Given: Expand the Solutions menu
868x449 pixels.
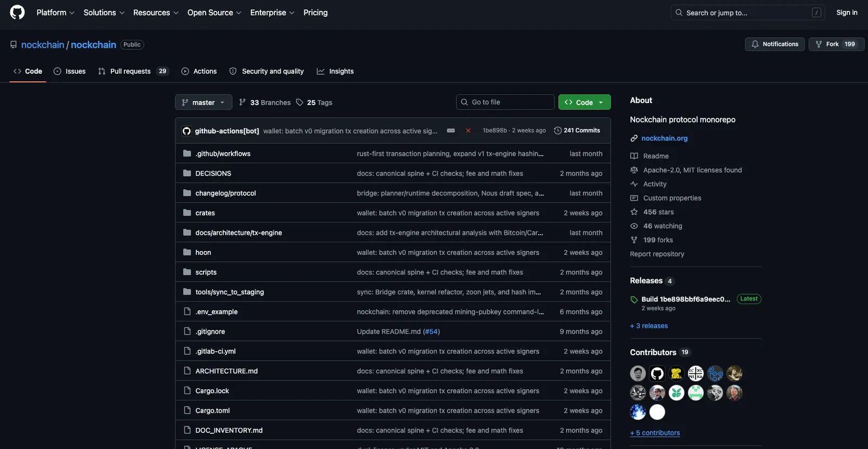Looking at the screenshot, I should click(x=104, y=12).
